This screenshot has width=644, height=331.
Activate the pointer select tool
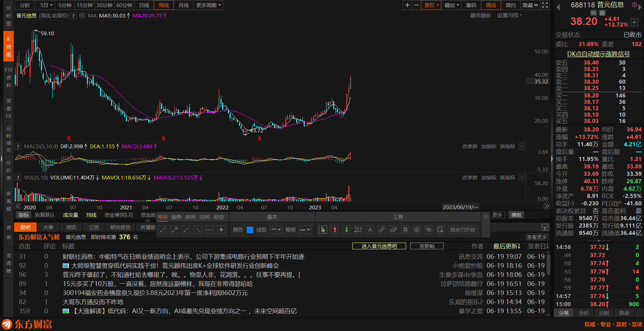point(323,230)
